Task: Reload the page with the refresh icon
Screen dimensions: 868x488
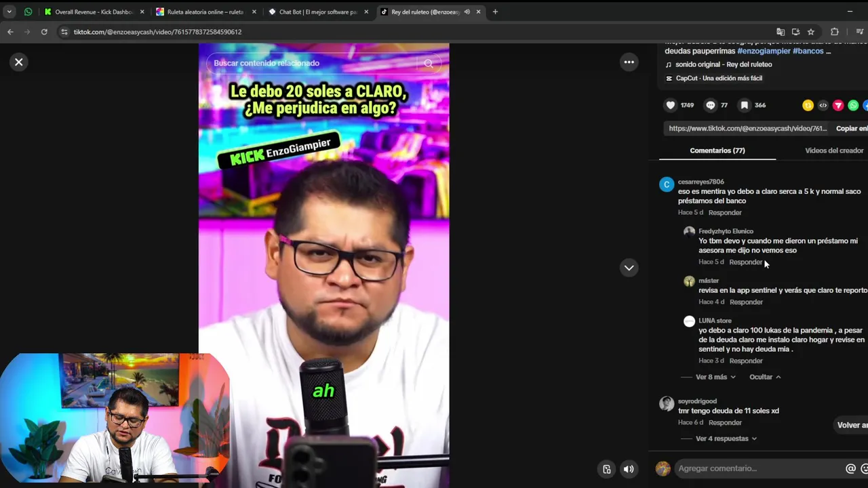Action: [x=44, y=32]
